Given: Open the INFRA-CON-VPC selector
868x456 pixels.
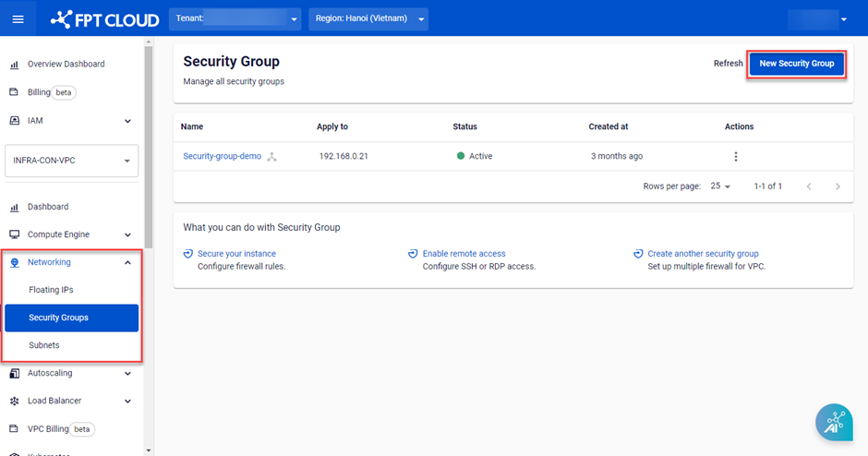Looking at the screenshot, I should (71, 161).
